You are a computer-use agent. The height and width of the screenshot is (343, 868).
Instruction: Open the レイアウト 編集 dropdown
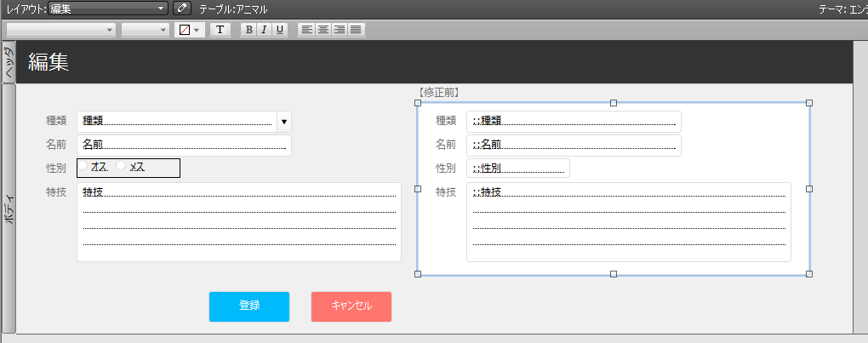coord(108,9)
